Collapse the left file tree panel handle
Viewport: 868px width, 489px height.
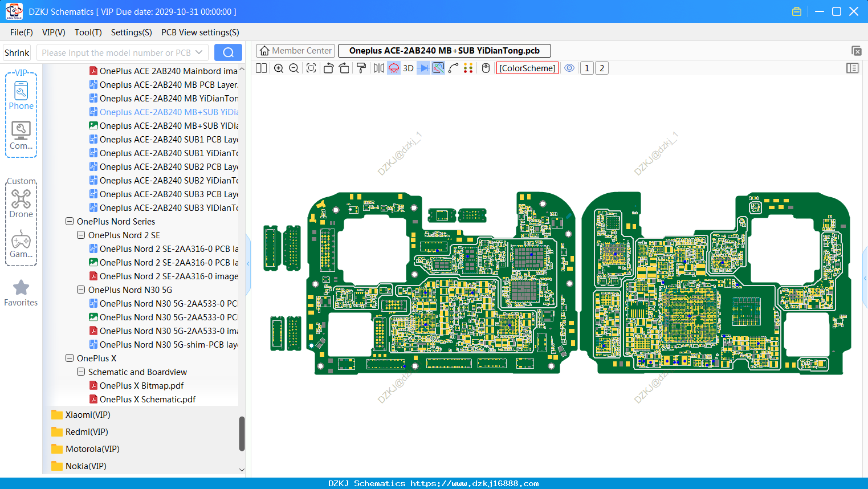[248, 263]
